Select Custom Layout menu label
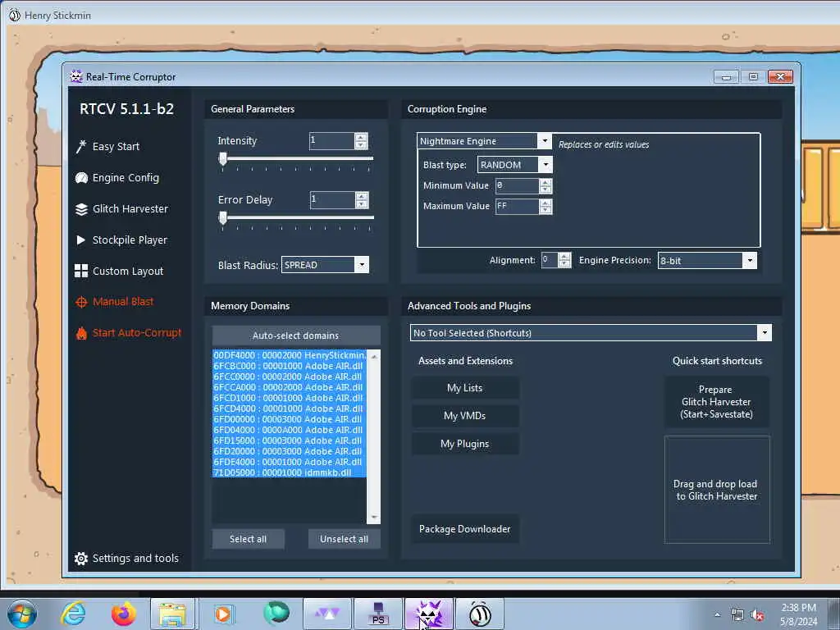Viewport: 840px width, 630px height. [128, 271]
